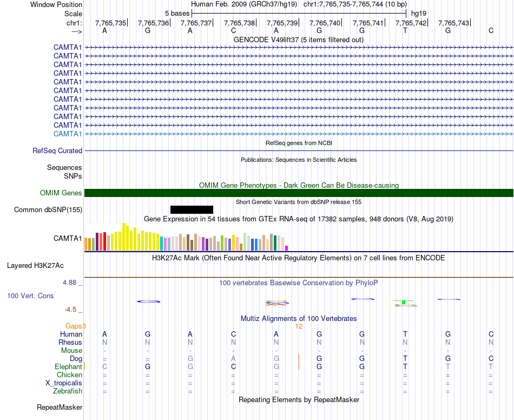The width and height of the screenshot is (514, 420).
Task: Click the Window Position track label
Action: point(56,4)
